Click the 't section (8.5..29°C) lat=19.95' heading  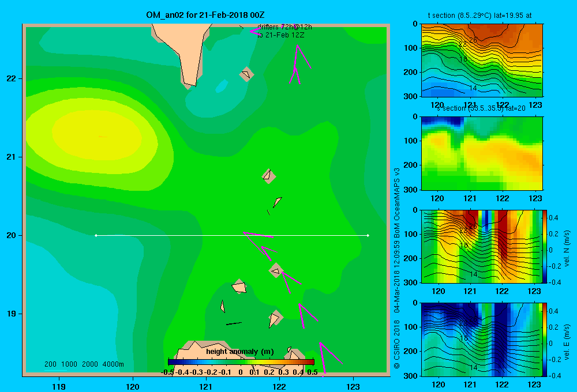click(479, 16)
